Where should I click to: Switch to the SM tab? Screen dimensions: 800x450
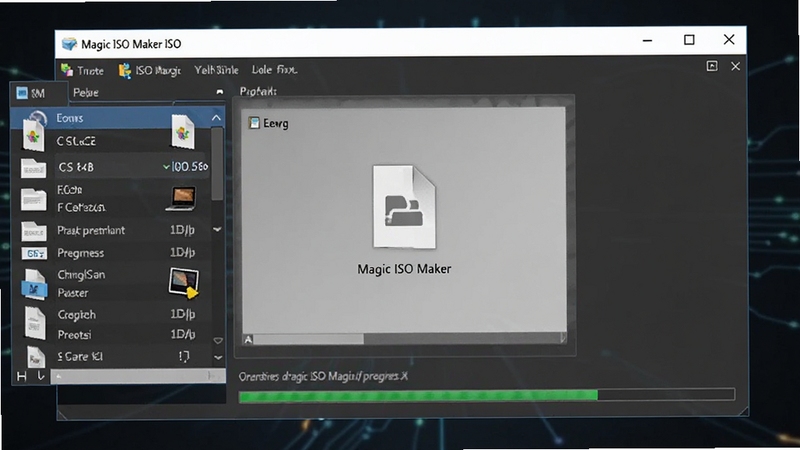[38, 93]
